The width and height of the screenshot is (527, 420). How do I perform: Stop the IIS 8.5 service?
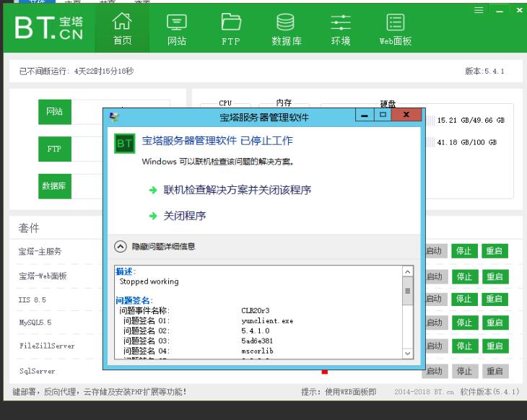[x=464, y=299]
